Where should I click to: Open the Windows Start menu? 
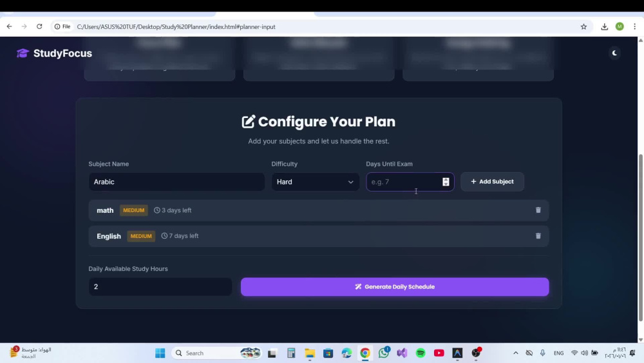coord(160,353)
